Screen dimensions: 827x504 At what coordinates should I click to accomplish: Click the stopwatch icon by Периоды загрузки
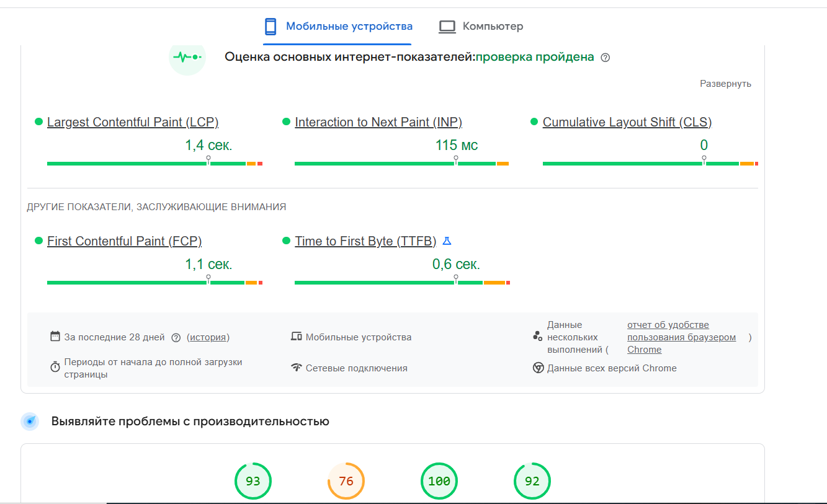(x=55, y=367)
